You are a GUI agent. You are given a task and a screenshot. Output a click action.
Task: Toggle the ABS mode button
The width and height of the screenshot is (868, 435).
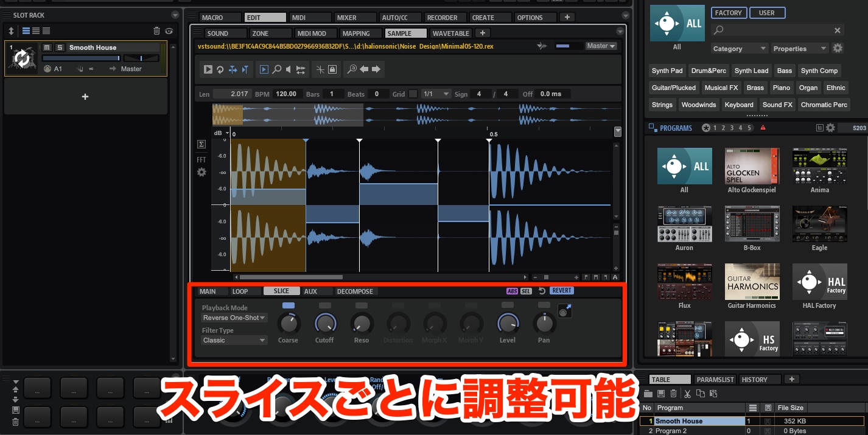coord(512,291)
